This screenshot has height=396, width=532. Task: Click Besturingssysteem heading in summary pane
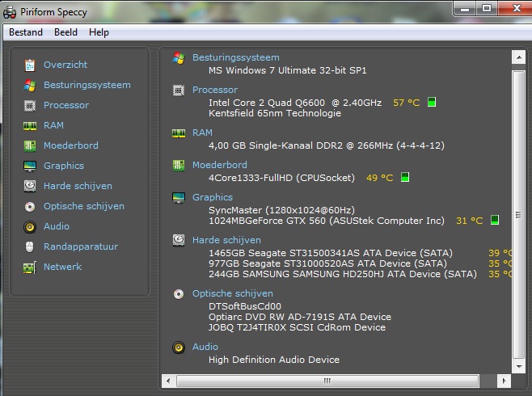coord(236,57)
